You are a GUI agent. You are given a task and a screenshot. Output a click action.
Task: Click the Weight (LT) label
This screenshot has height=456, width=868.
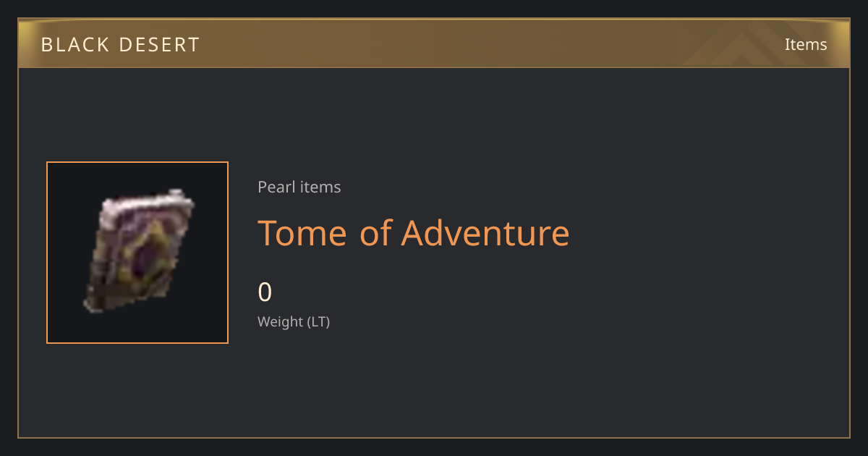294,321
